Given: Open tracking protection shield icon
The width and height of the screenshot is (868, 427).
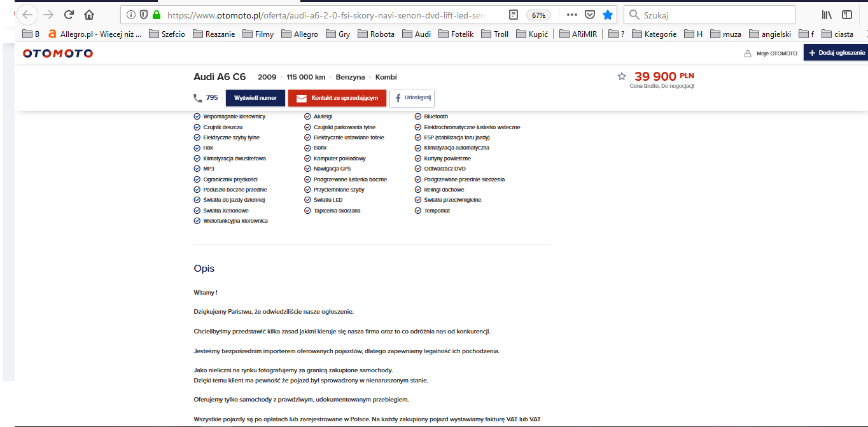Looking at the screenshot, I should (144, 15).
